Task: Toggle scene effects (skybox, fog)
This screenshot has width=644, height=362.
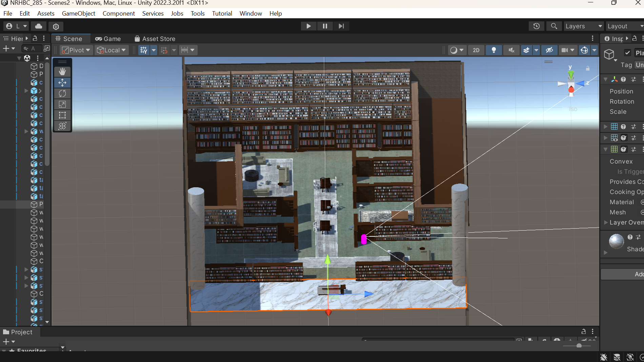Action: (x=526, y=50)
